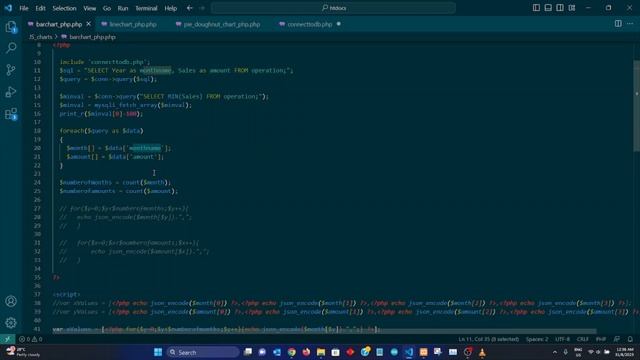640x360 pixels.
Task: Open the Run and Debug view
Action: coord(11,92)
